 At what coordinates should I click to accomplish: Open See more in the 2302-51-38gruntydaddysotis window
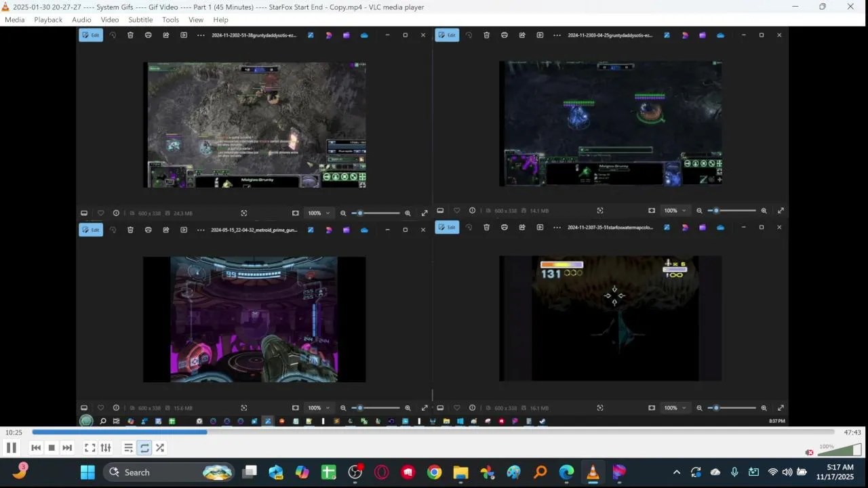click(201, 35)
